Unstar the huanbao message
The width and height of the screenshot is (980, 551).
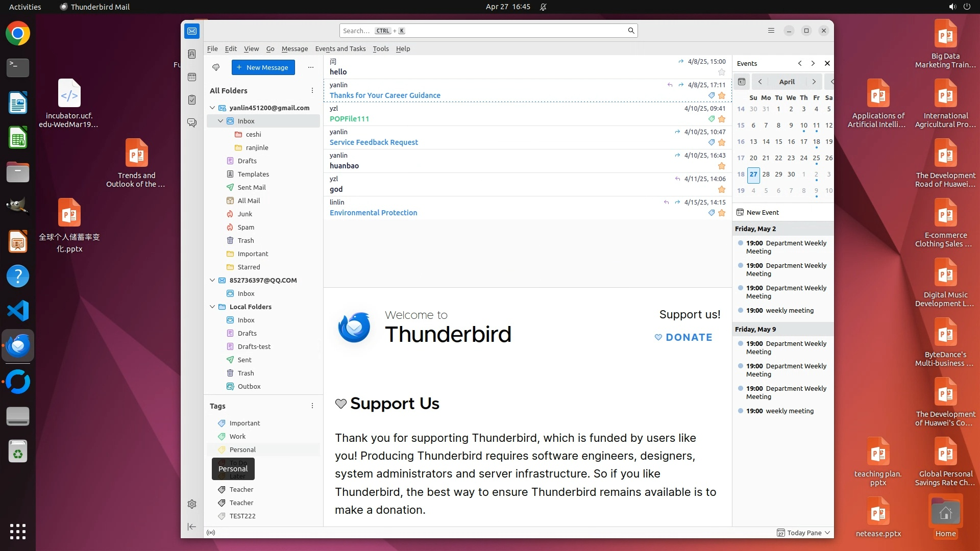coord(722,166)
